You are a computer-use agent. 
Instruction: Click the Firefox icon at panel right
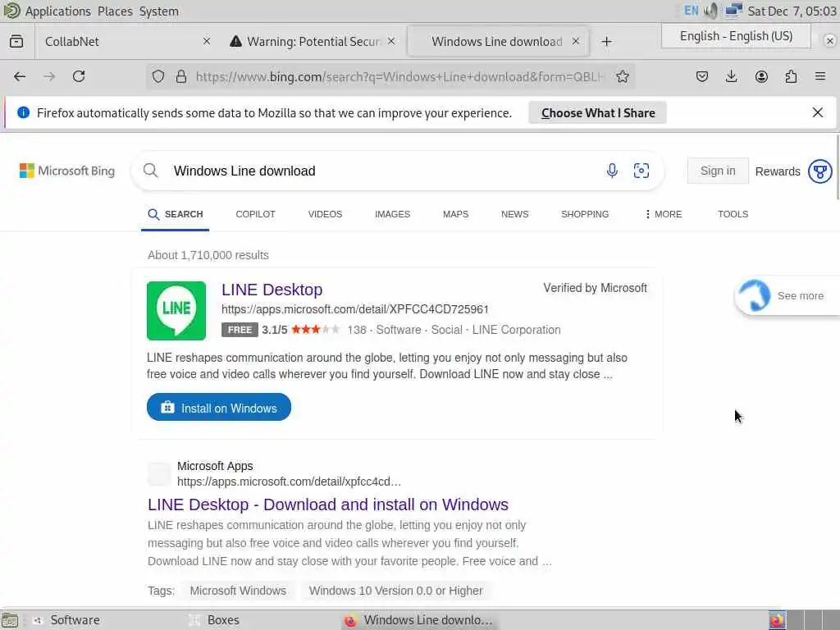(x=777, y=620)
